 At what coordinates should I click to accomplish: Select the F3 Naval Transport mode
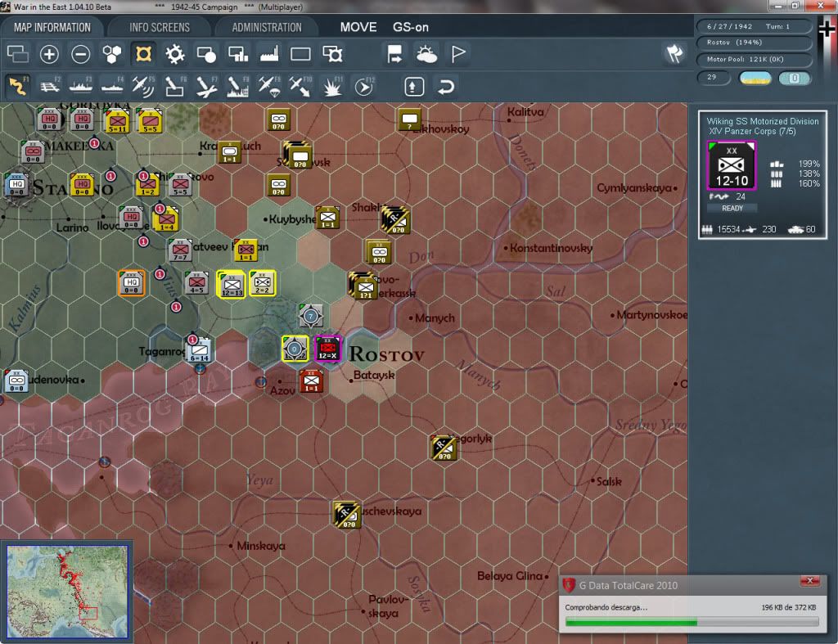point(81,86)
